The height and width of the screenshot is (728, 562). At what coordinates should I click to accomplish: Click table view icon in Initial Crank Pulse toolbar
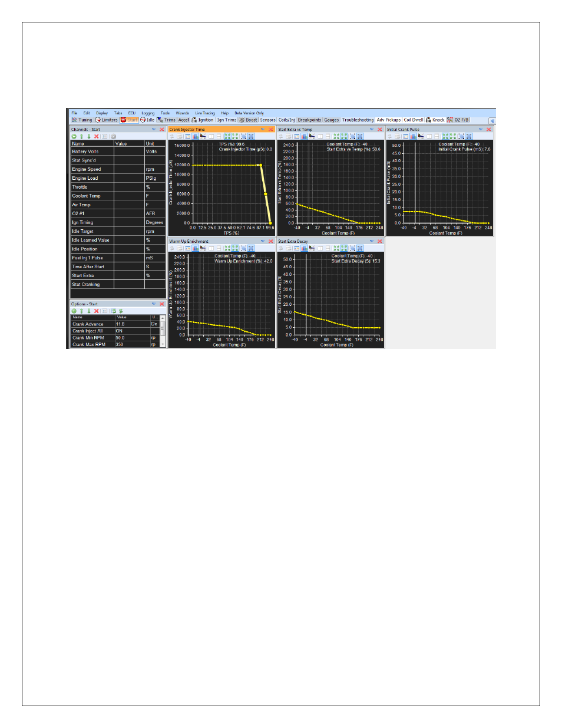click(x=406, y=136)
